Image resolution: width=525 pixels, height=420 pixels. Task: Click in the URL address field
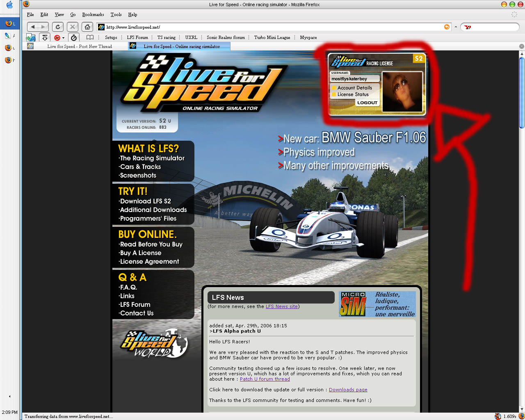tap(274, 27)
